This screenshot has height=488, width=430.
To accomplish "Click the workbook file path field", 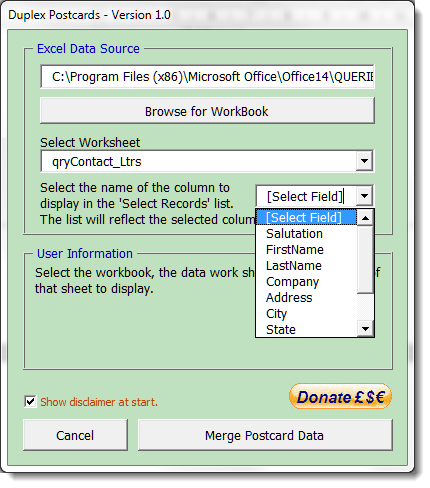I will (x=207, y=77).
